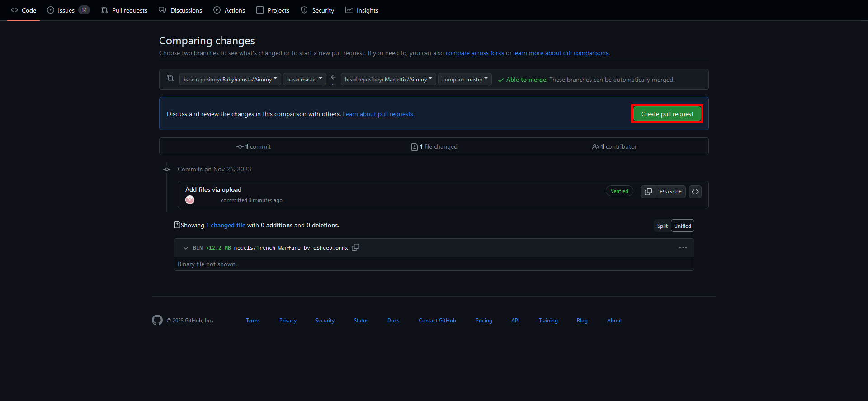
Task: Click the Verified signature badge
Action: click(x=619, y=191)
